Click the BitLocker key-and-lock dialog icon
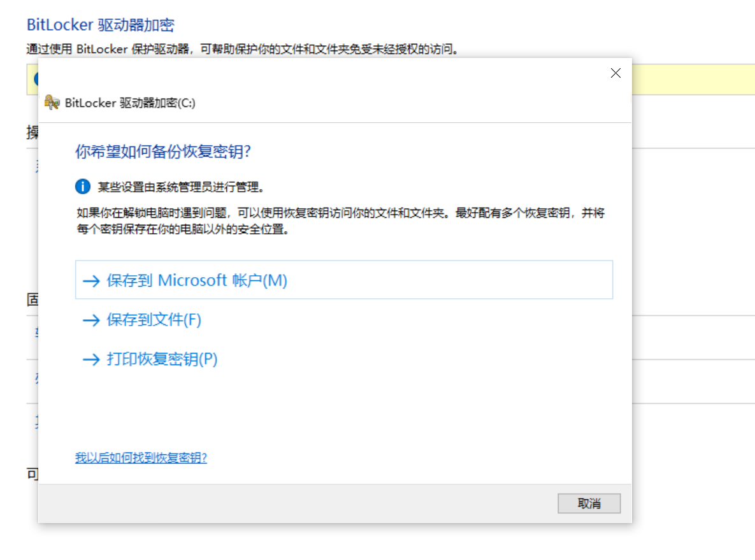The image size is (755, 560). coord(52,103)
